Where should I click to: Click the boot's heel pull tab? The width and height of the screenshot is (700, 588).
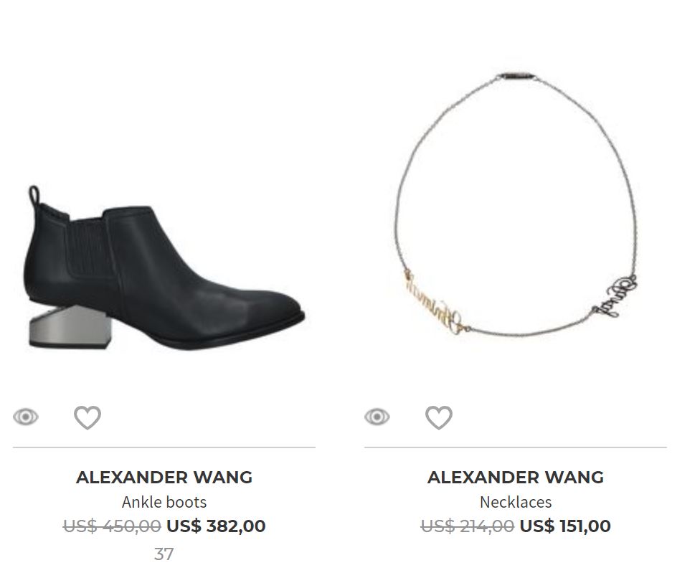[34, 195]
